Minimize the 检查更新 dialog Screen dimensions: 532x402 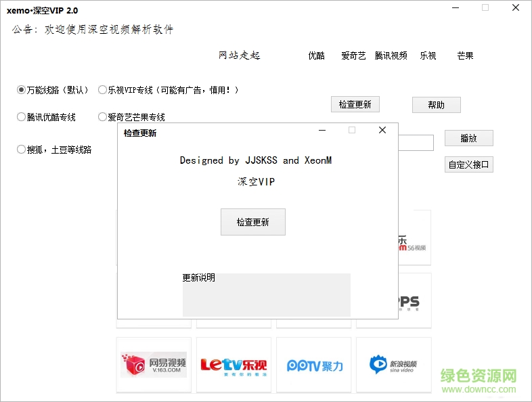322,130
